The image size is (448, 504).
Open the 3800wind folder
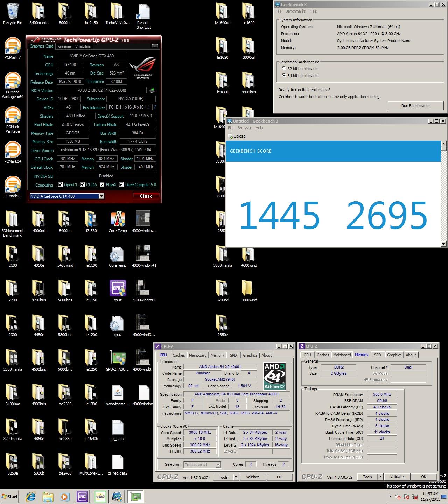249,291
